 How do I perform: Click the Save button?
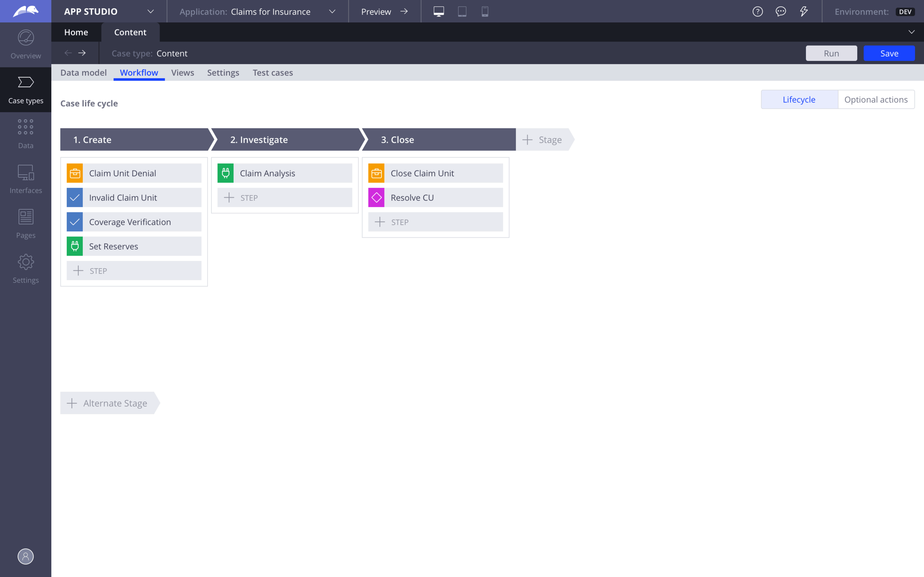(x=889, y=53)
